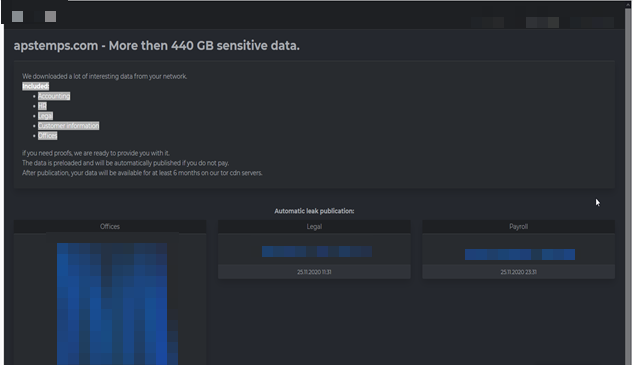This screenshot has width=633, height=365.
Task: Click the first gray square icon in top bar
Action: [17, 17]
